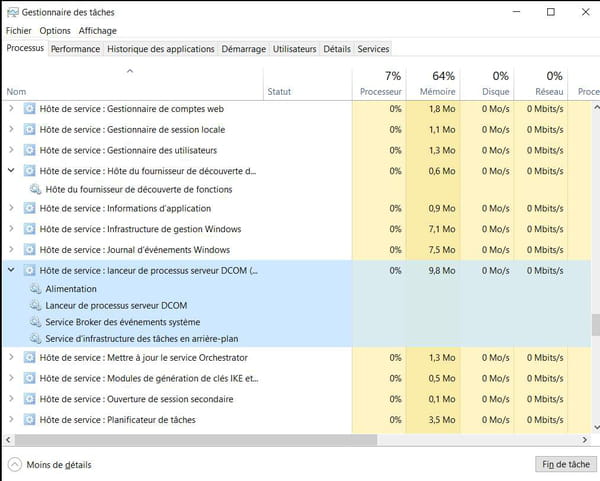Click gear icon of Hôte du fournisseur de découverte
Image resolution: width=600 pixels, height=481 pixels.
pos(29,171)
